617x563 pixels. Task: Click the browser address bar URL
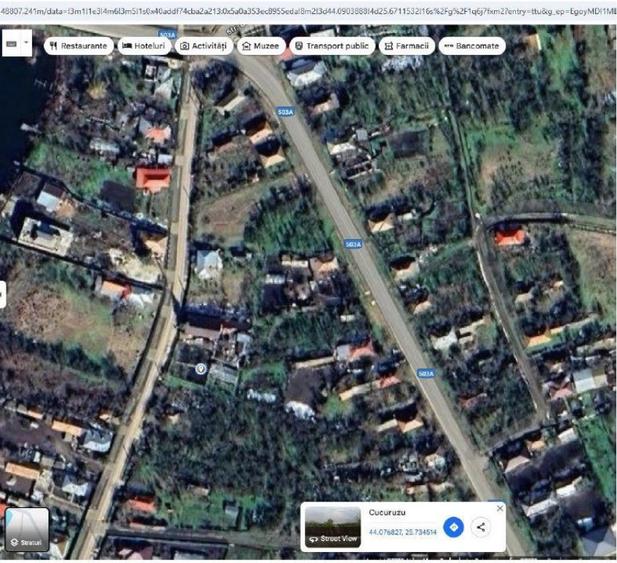point(308,12)
